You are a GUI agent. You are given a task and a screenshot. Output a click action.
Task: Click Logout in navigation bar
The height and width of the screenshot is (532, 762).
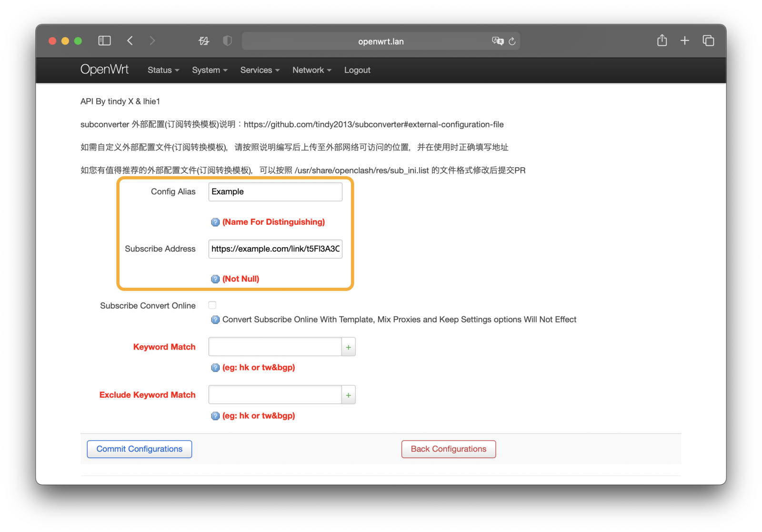coord(357,70)
